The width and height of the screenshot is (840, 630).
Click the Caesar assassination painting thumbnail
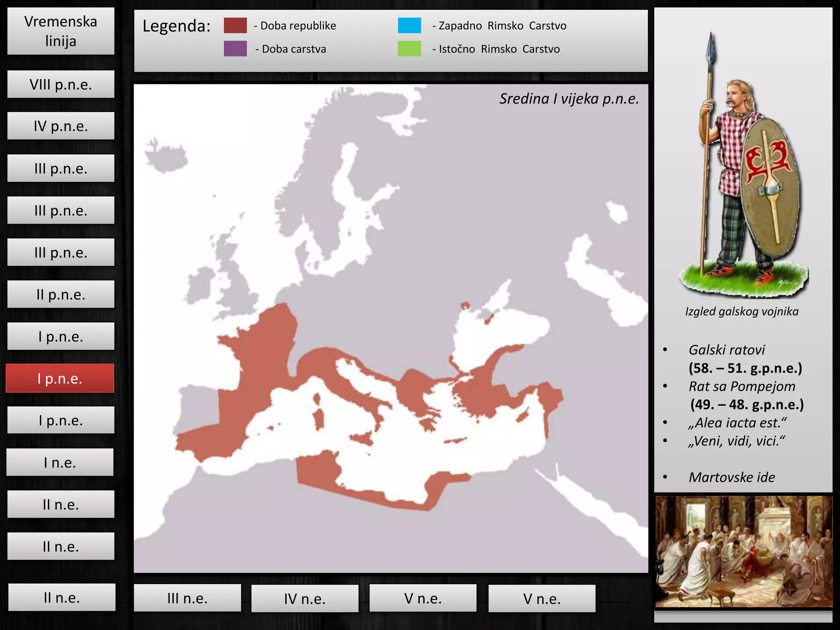(743, 552)
